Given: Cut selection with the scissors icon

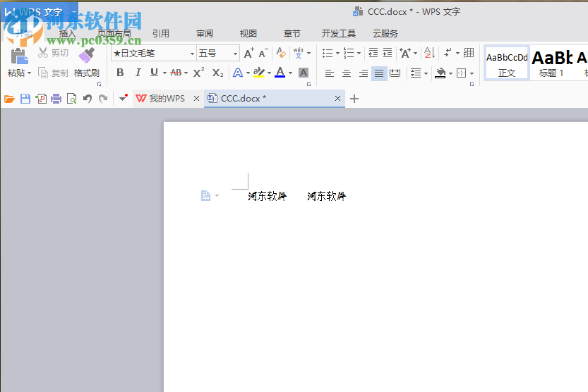Looking at the screenshot, I should pyautogui.click(x=43, y=53).
